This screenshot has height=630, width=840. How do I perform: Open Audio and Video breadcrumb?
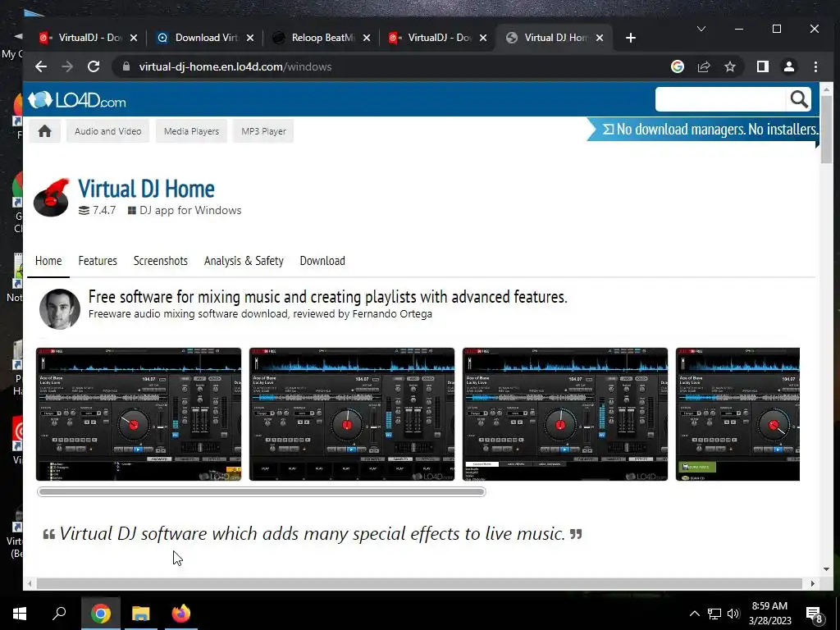coord(108,131)
